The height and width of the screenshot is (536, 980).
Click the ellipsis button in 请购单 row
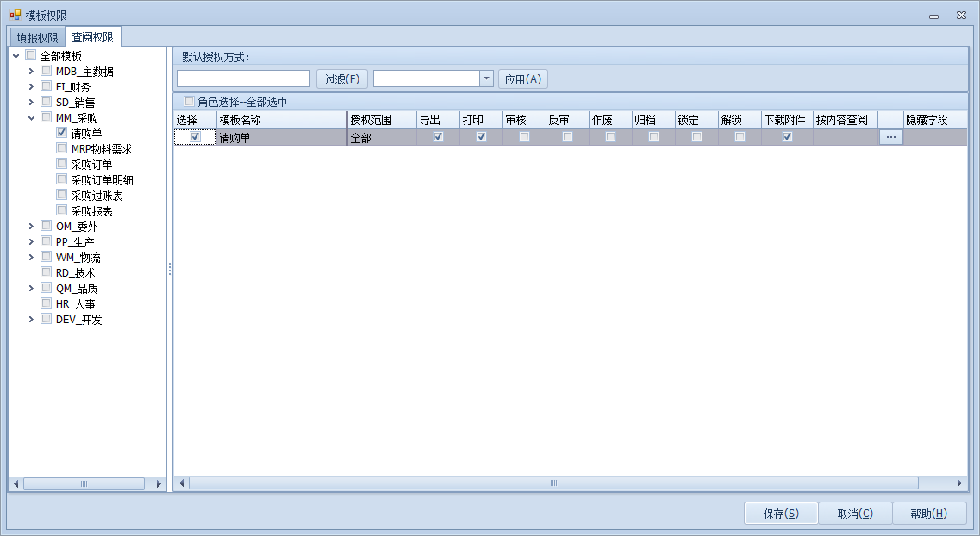pyautogui.click(x=890, y=137)
